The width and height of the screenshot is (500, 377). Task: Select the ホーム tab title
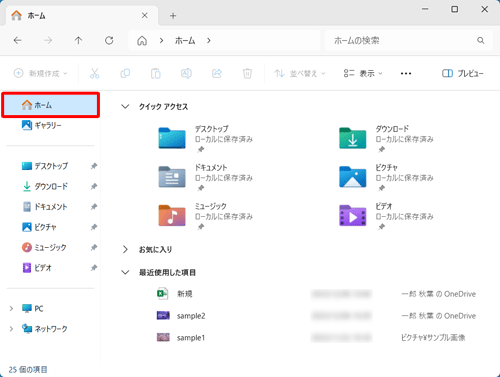36,16
